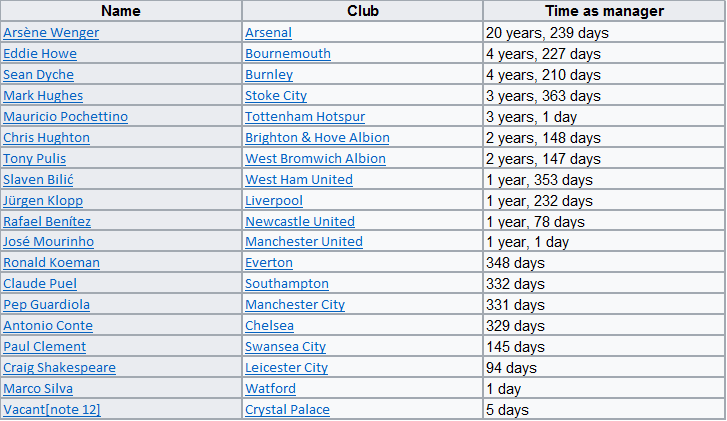
Task: Select the Marco Silva link
Action: pos(38,389)
